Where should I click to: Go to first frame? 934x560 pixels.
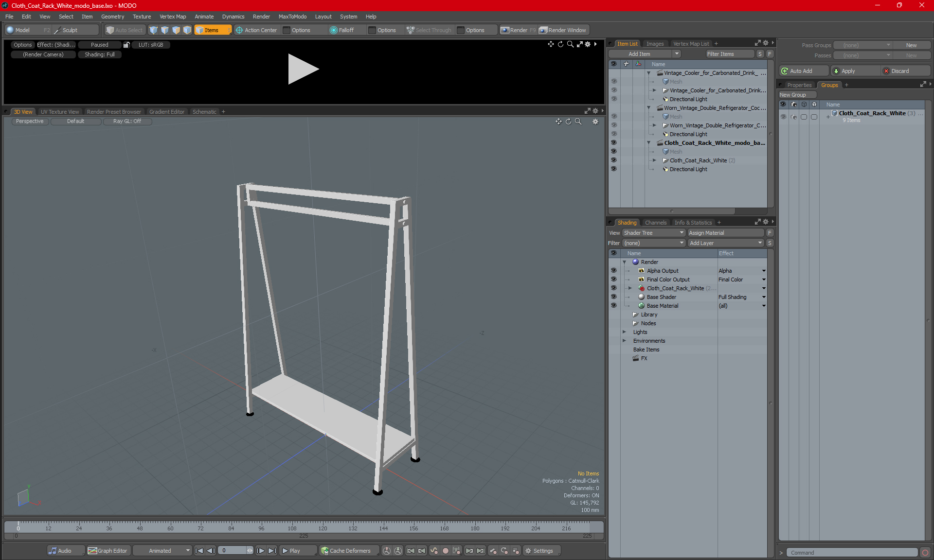pyautogui.click(x=199, y=551)
